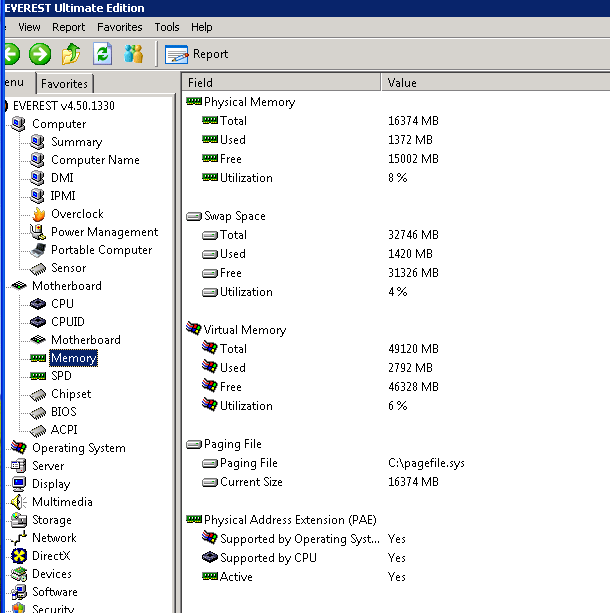610x613 pixels.
Task: Open the Server category icon
Action: pyautogui.click(x=19, y=466)
